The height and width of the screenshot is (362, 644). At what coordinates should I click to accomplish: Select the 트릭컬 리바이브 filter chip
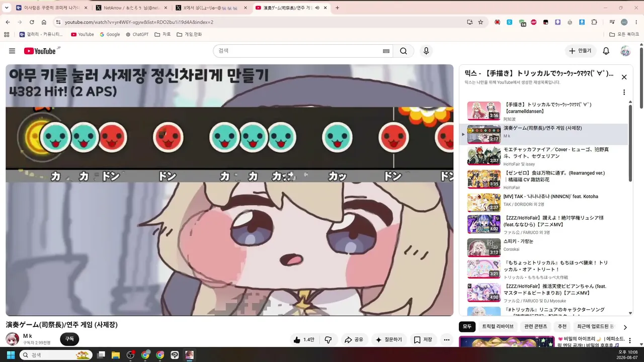pos(498,326)
